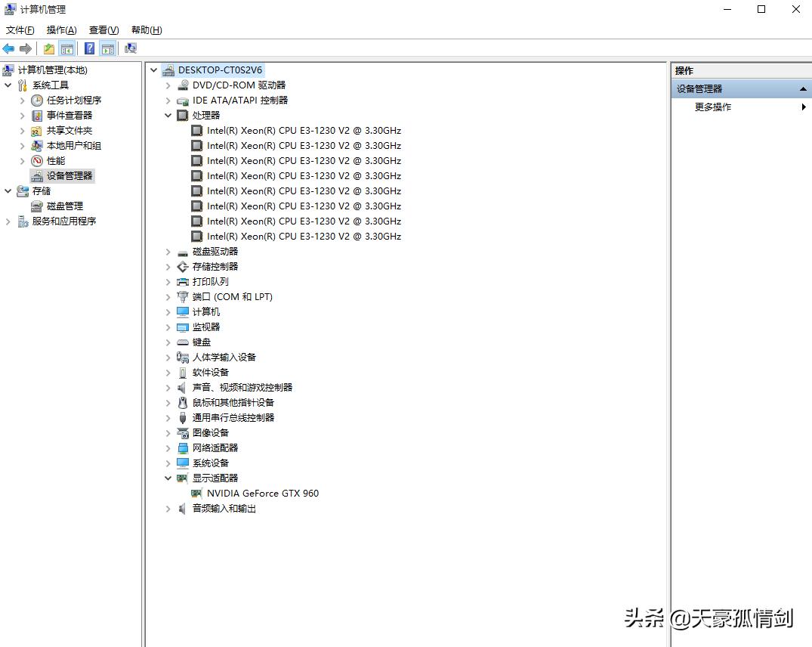Click the Back navigation arrow icon
This screenshot has height=647, width=812.
pyautogui.click(x=8, y=48)
